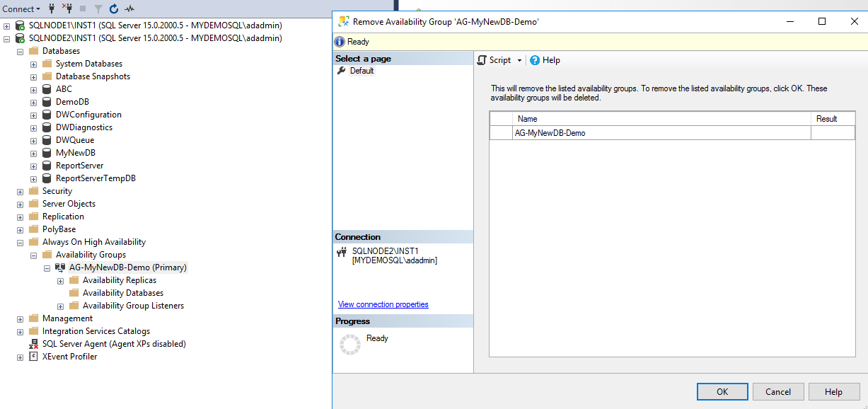Collapse the AG-MyNewDB-Demo (Primary) node

click(47, 267)
